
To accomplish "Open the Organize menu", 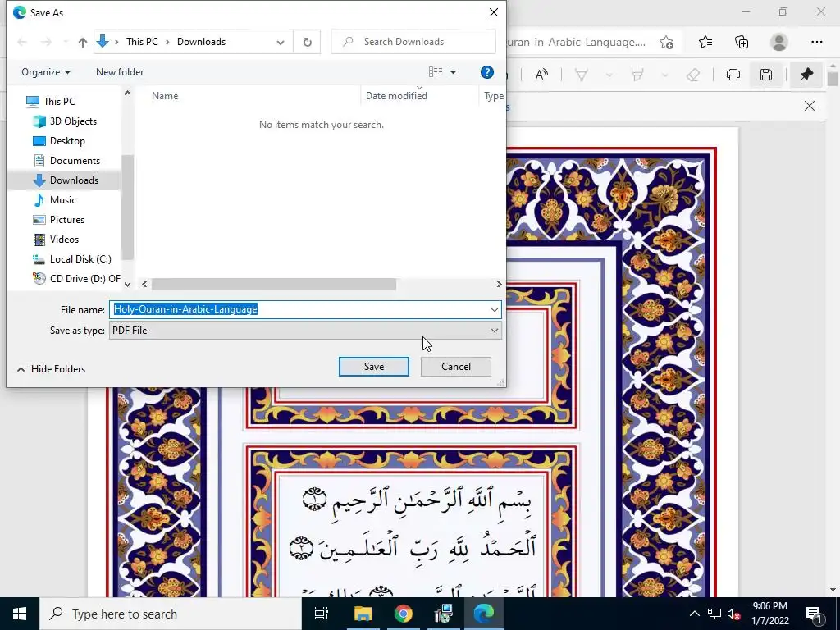I will pyautogui.click(x=46, y=72).
